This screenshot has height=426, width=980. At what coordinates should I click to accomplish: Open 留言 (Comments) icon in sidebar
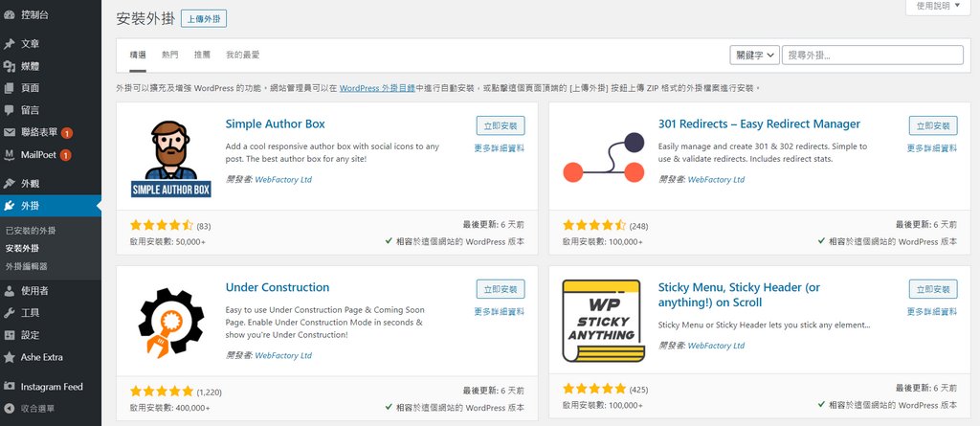[10, 110]
